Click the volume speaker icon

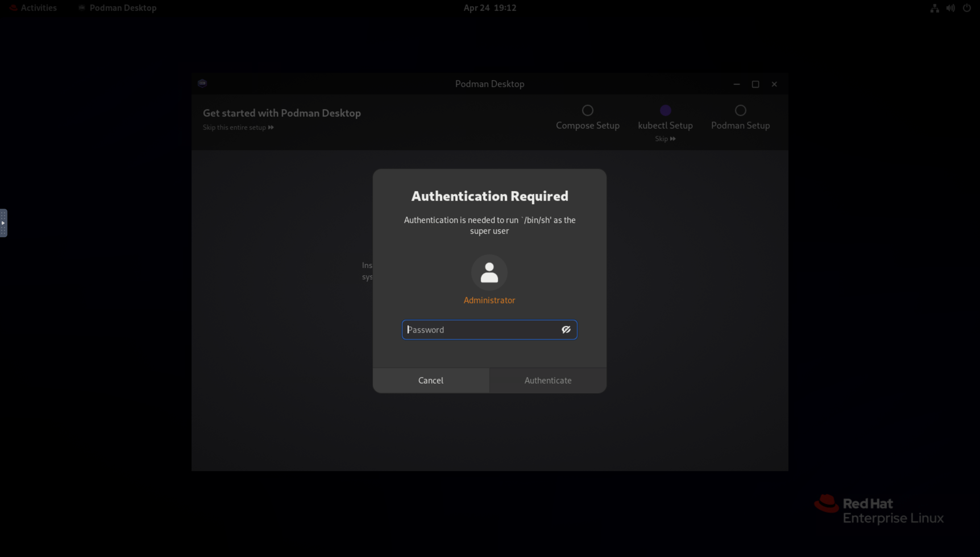(950, 8)
